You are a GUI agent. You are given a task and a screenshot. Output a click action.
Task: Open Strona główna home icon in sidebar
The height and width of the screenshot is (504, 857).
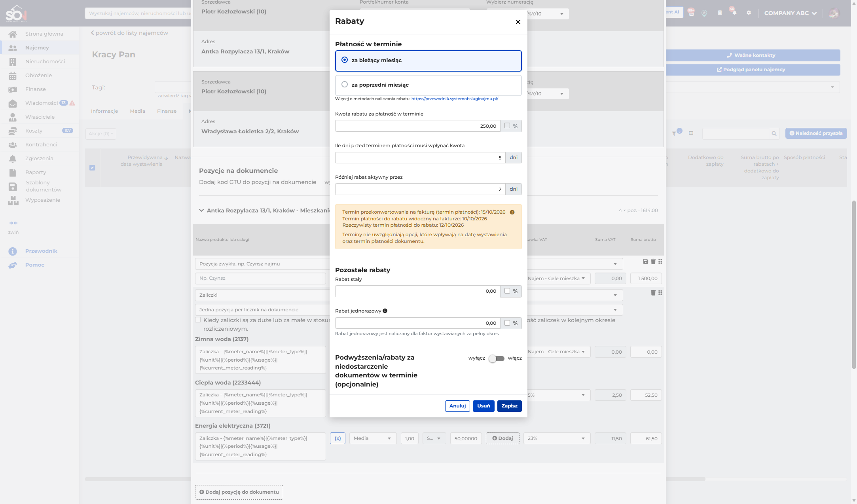[13, 34]
